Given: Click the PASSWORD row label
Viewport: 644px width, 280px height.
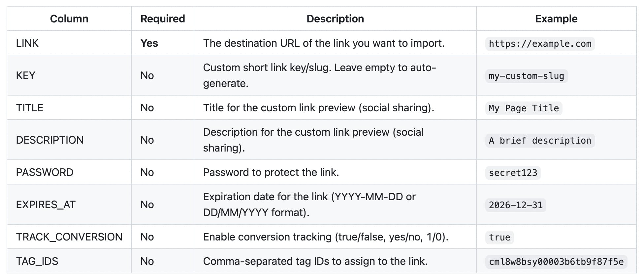Looking at the screenshot, I should (45, 172).
